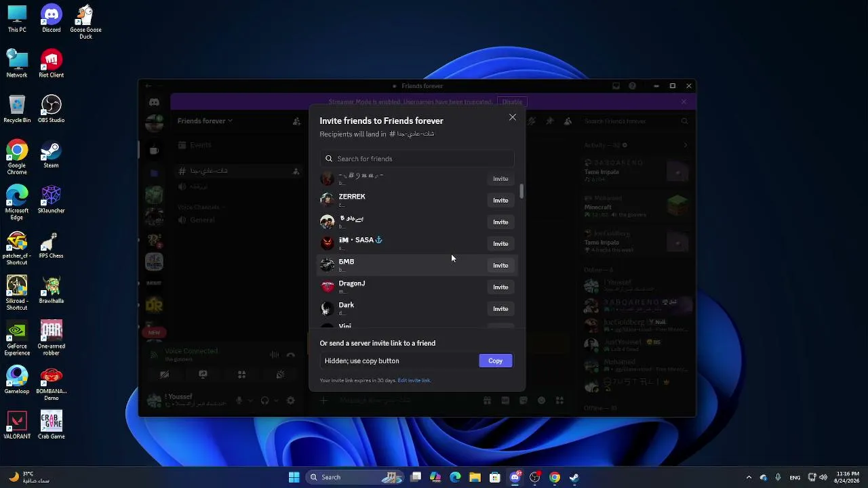This screenshot has height=488, width=868.
Task: Open Discord help icon in title bar
Action: point(632,86)
